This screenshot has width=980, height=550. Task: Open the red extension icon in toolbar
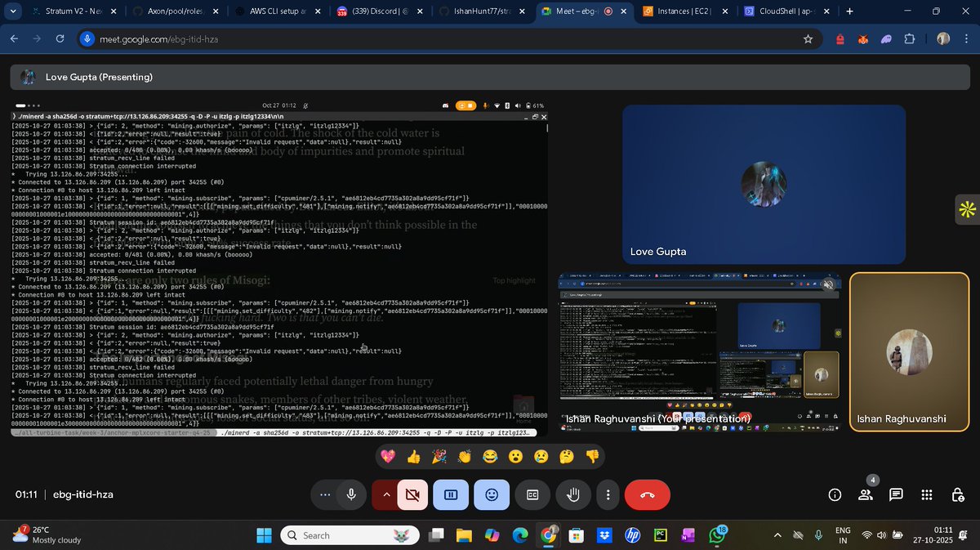pos(840,38)
